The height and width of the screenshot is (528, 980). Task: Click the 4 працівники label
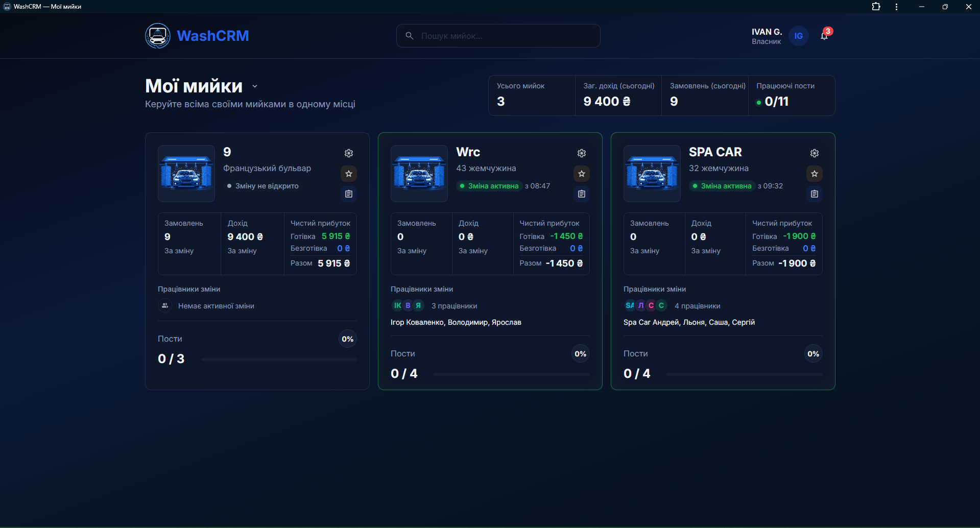tap(698, 306)
